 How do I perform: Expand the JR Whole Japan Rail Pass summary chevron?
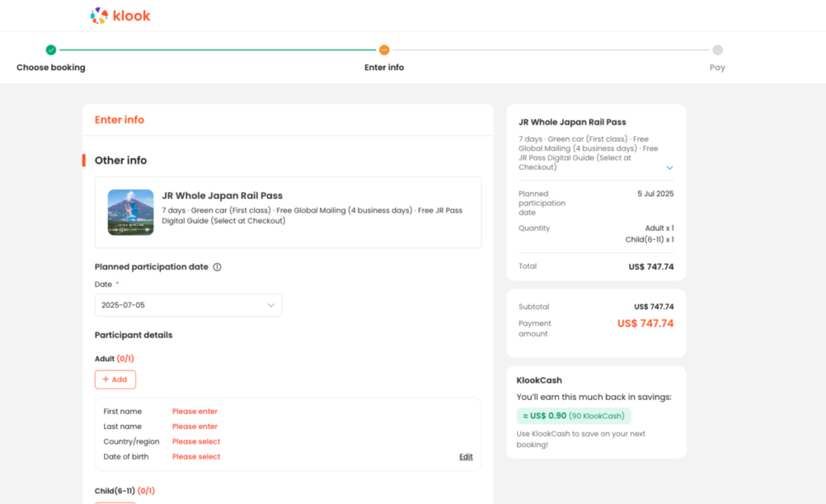click(670, 168)
